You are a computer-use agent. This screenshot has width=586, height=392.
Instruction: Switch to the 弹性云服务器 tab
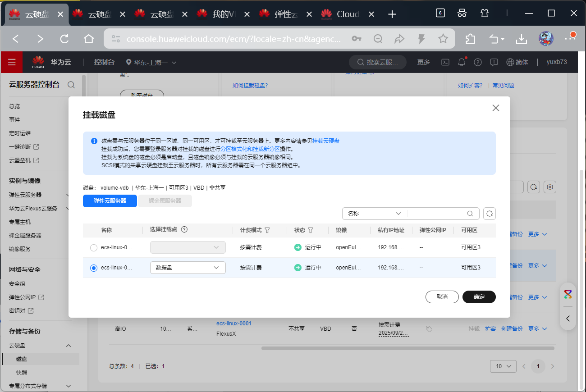click(110, 201)
